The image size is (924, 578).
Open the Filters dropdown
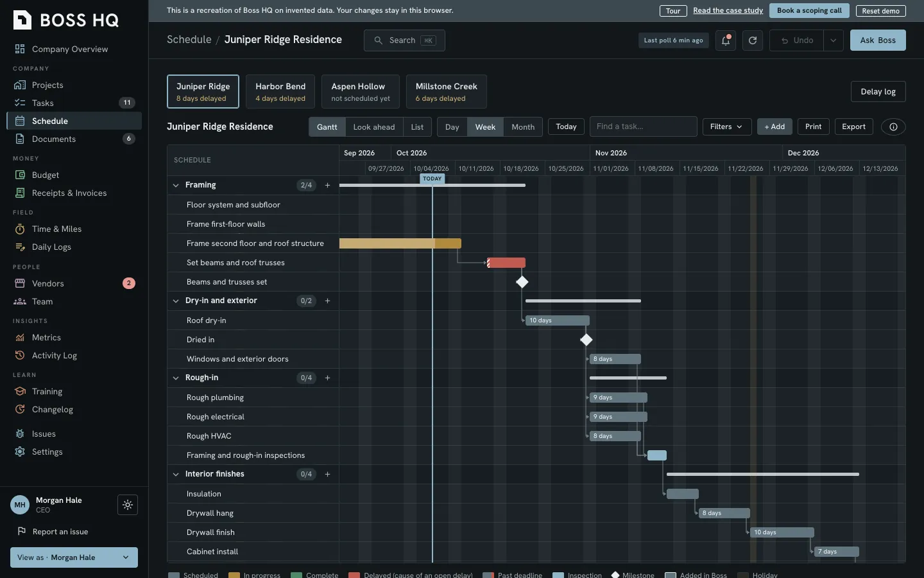coord(726,127)
